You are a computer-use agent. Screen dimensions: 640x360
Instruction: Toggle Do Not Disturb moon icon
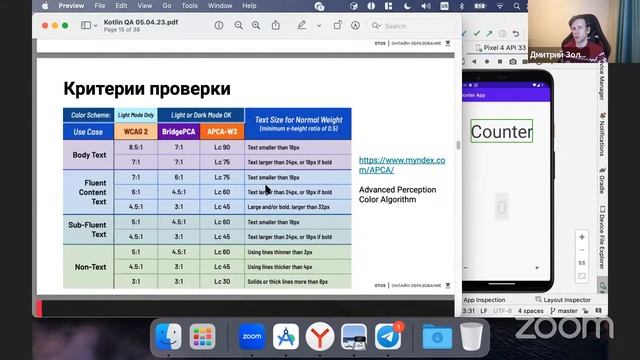[x=407, y=6]
